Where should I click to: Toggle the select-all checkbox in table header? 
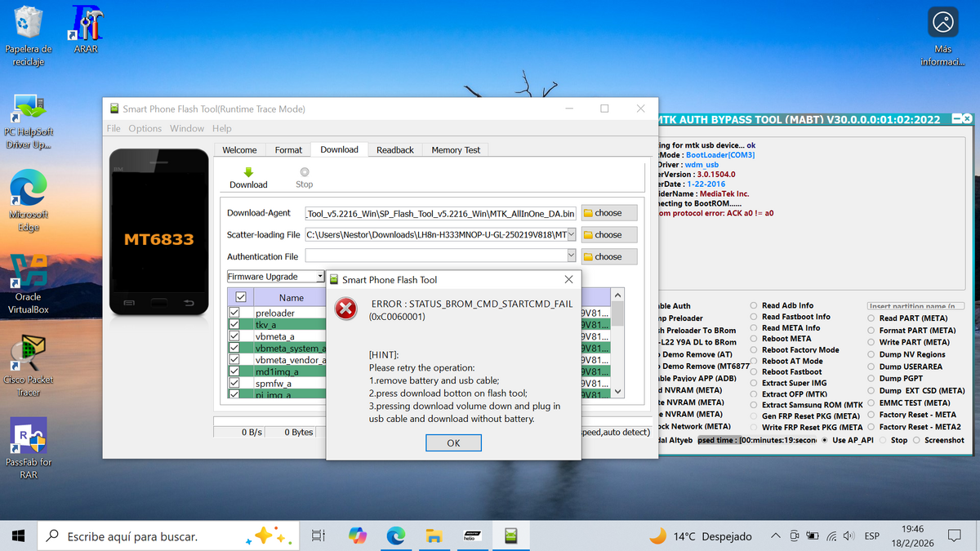[x=240, y=297]
